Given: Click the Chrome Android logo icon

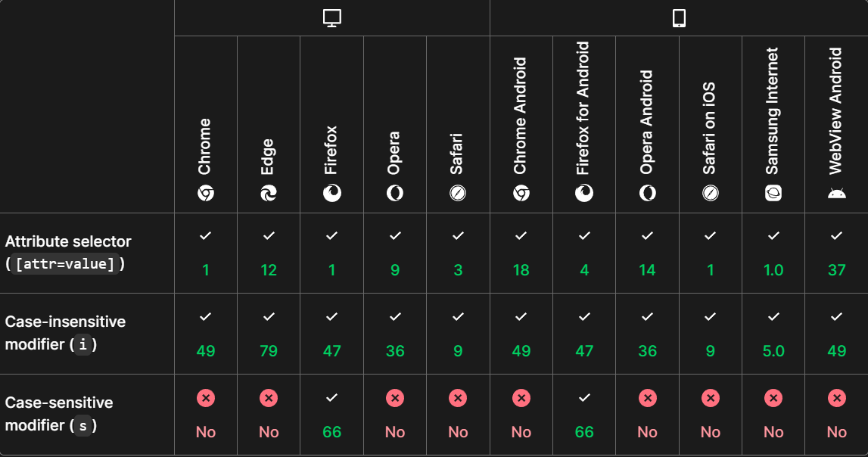Looking at the screenshot, I should (x=521, y=194).
